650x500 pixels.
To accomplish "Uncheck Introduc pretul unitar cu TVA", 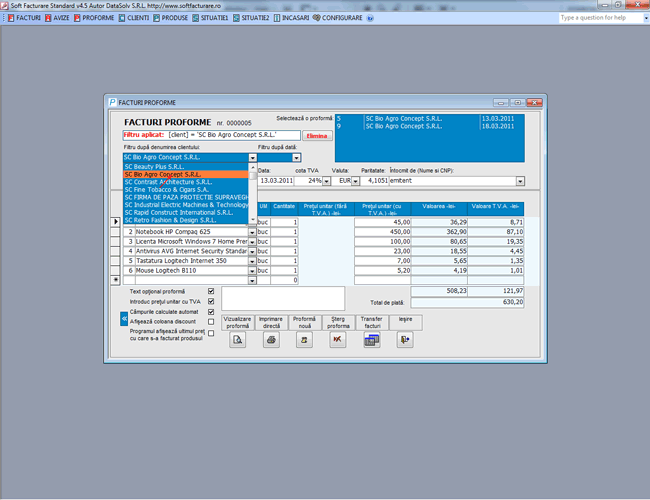I will point(210,301).
